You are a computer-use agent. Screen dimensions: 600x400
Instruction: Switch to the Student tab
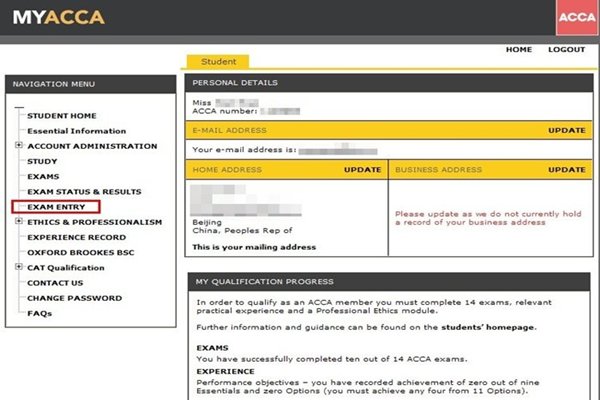point(218,61)
